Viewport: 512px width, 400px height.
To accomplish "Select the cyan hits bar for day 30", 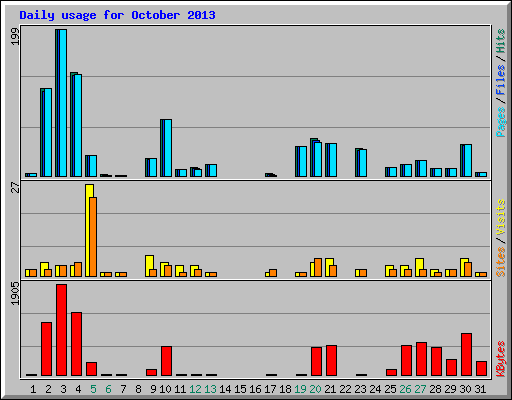I will 468,161.
